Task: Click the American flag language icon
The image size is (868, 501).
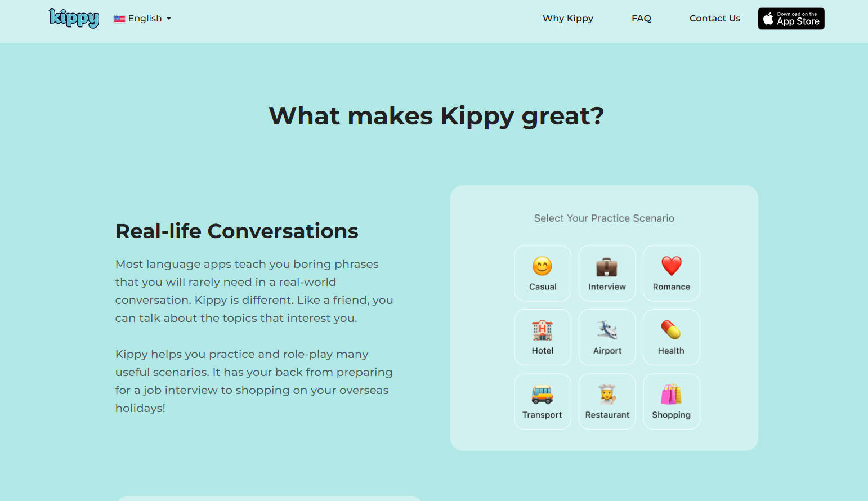Action: [x=119, y=18]
